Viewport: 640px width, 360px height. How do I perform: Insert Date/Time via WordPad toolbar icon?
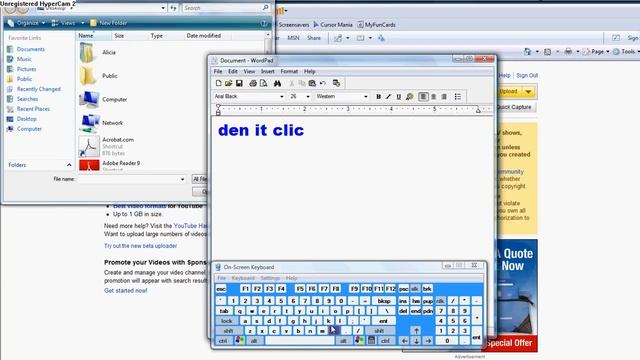point(336,83)
